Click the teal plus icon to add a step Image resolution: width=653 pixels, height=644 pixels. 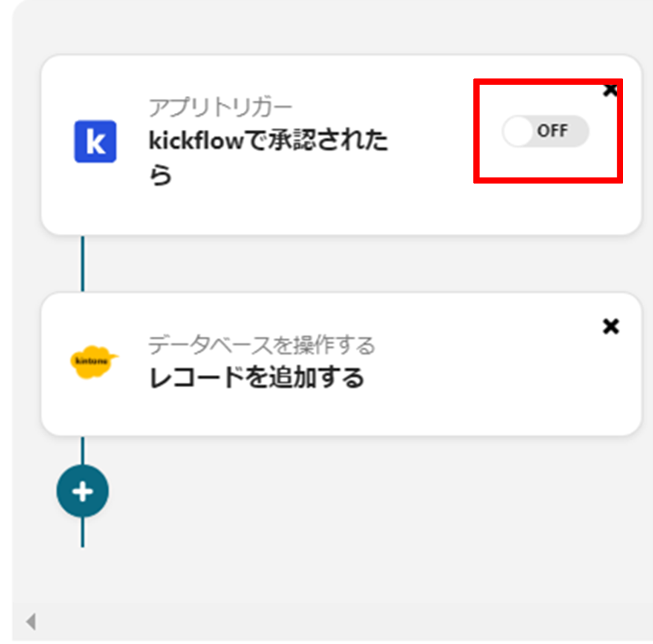click(82, 491)
